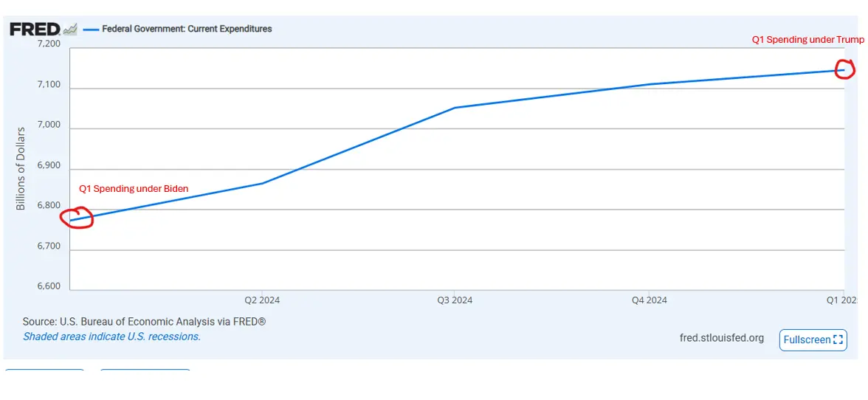Click the Q2 2024 axis label
Image resolution: width=868 pixels, height=400 pixels.
pos(262,300)
